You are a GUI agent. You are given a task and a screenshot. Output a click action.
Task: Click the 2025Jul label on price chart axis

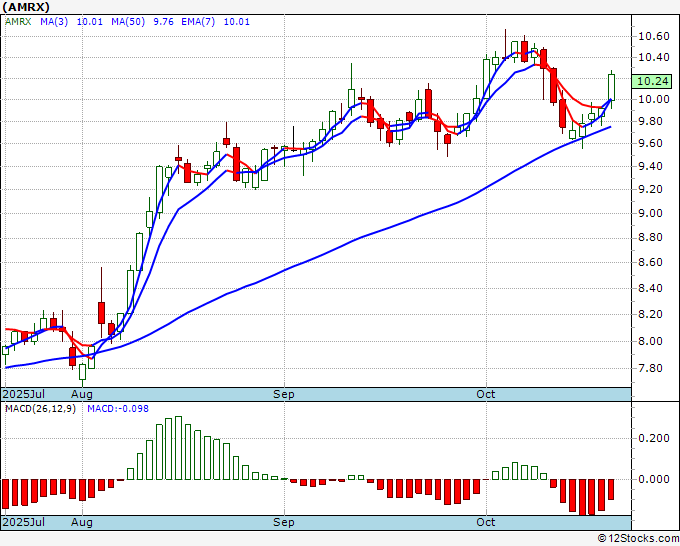[x=24, y=394]
